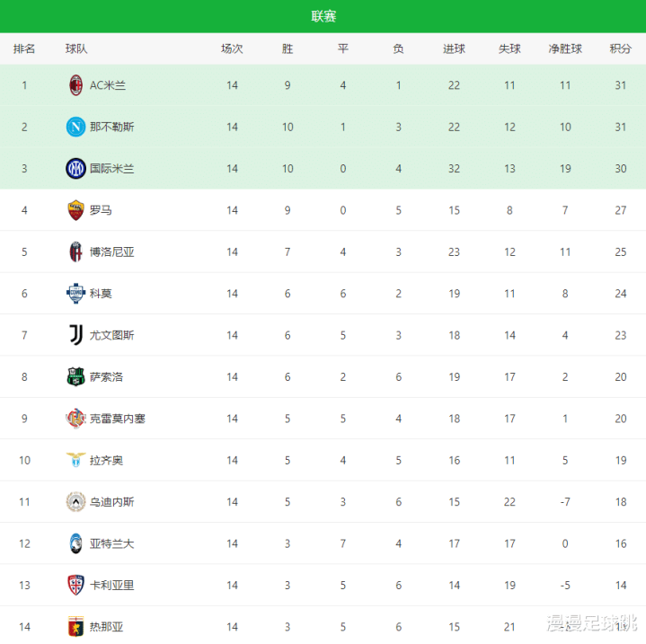Image resolution: width=646 pixels, height=644 pixels.
Task: Open the 乌迪内斯 team name link
Action: pyautogui.click(x=111, y=502)
